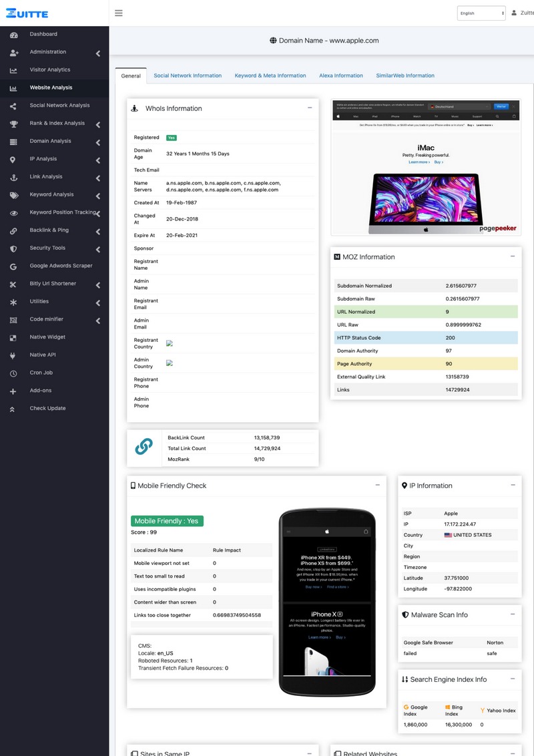The image size is (534, 756).
Task: Click the Link Analysis anchor icon
Action: click(13, 178)
